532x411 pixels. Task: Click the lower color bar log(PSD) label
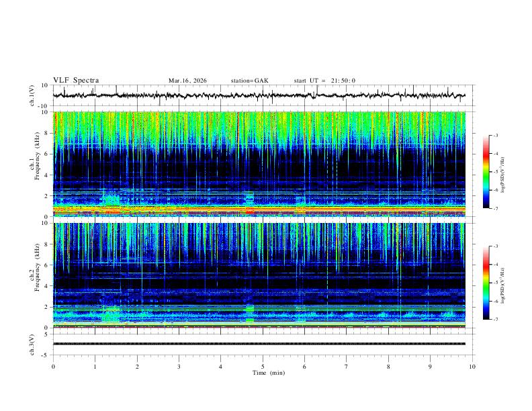[503, 285]
